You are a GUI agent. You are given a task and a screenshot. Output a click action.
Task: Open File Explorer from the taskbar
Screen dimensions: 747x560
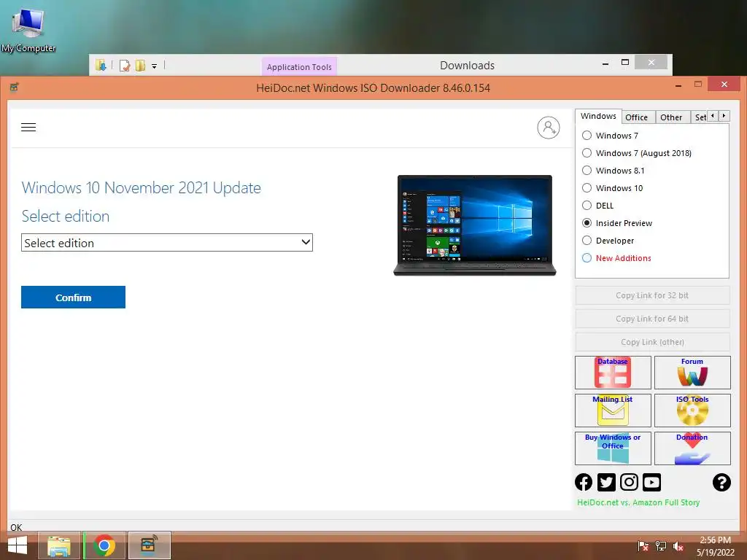point(59,545)
